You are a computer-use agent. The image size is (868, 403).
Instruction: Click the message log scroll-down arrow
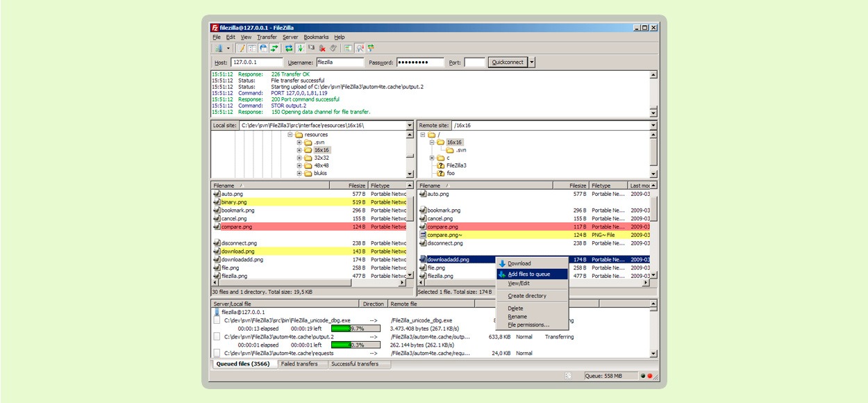653,113
